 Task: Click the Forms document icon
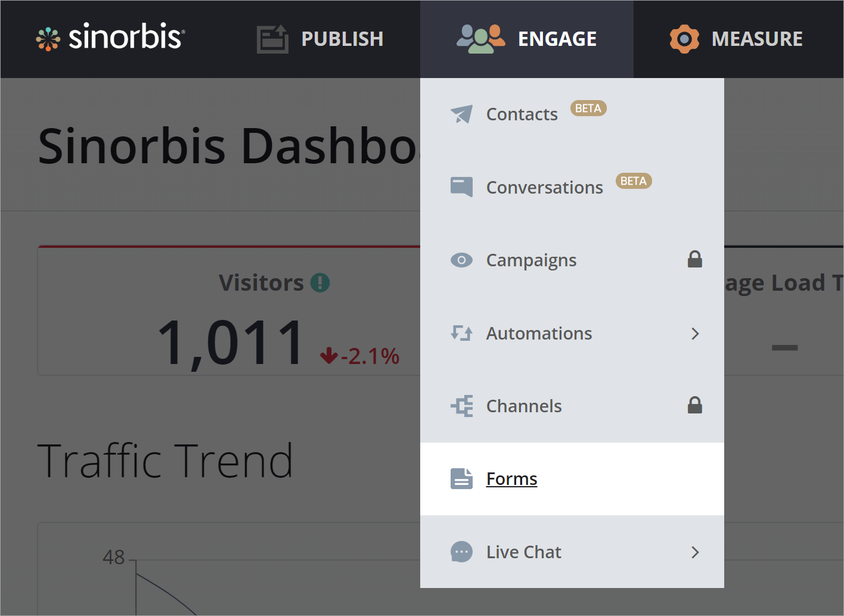tap(461, 479)
